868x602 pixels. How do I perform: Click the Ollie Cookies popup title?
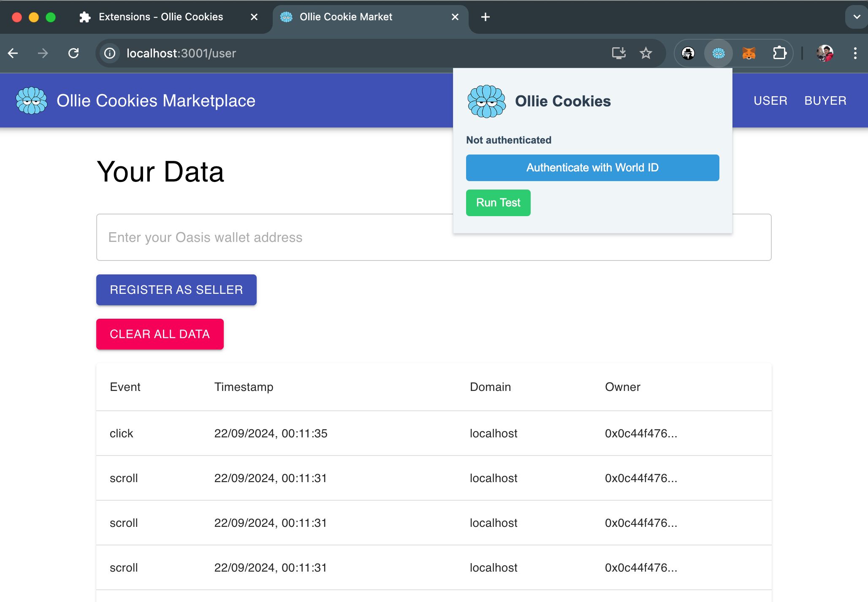[x=563, y=101]
